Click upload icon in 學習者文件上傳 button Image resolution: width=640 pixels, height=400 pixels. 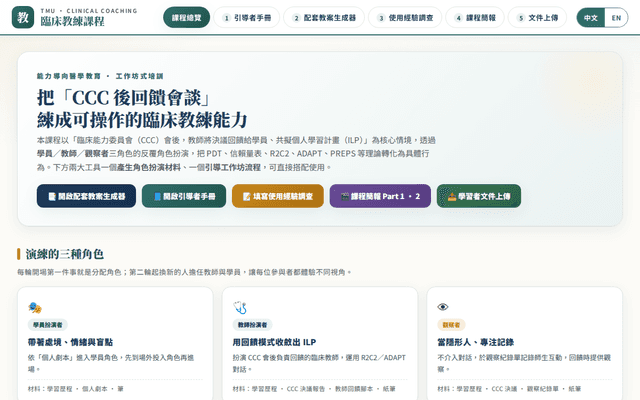[452, 197]
